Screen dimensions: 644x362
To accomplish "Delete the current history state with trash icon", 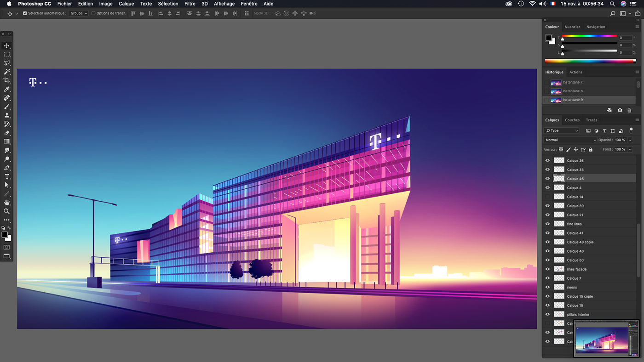I will (x=629, y=110).
